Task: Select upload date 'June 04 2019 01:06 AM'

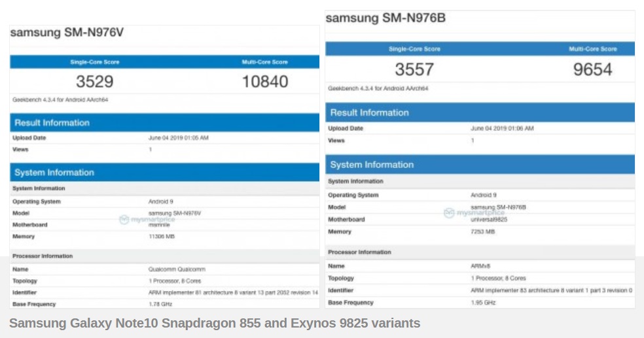Action: pyautogui.click(x=502, y=128)
